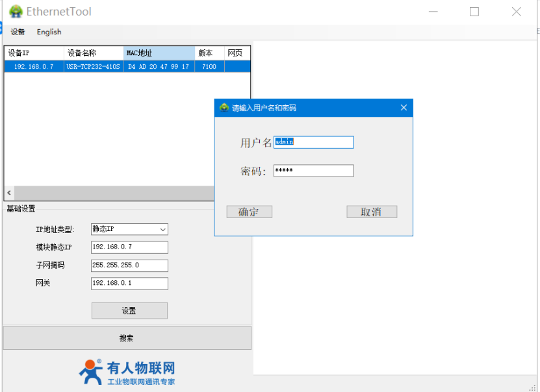The width and height of the screenshot is (540, 392).
Task: Click the 设备IP column header
Action: (x=34, y=53)
